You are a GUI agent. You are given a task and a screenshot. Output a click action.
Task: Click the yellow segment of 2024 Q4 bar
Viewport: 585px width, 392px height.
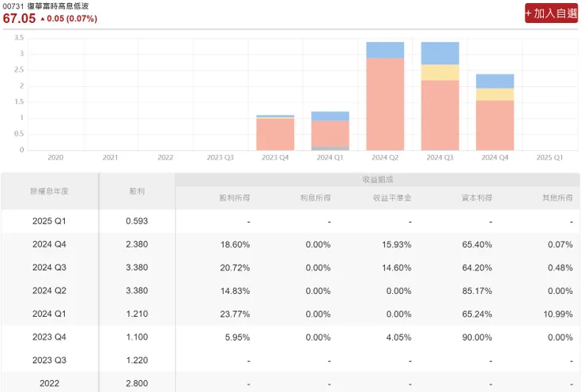click(x=495, y=94)
